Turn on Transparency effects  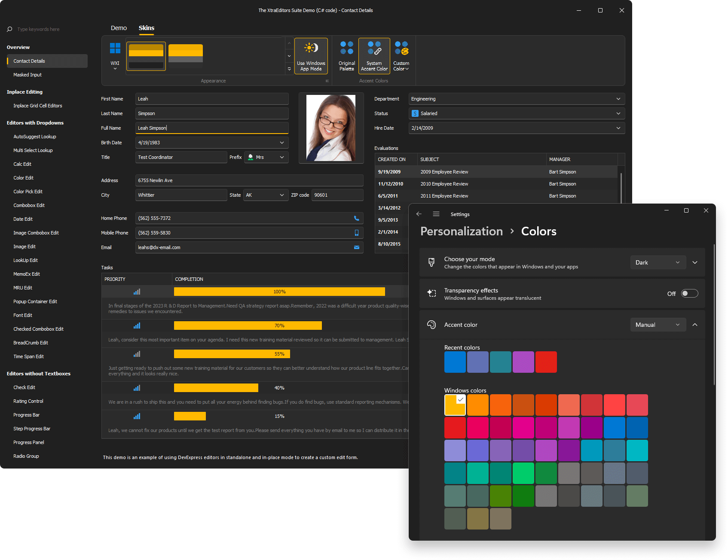tap(689, 293)
